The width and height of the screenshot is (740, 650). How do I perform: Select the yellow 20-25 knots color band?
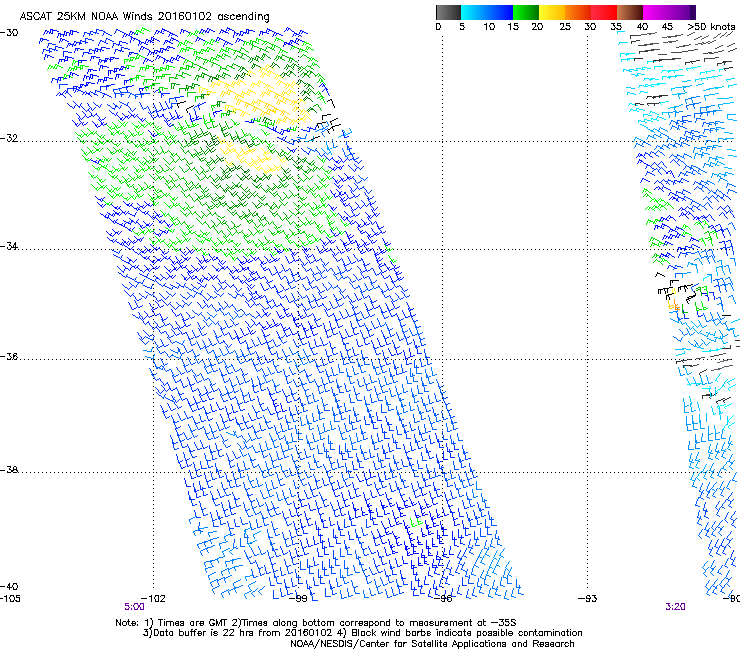click(552, 12)
